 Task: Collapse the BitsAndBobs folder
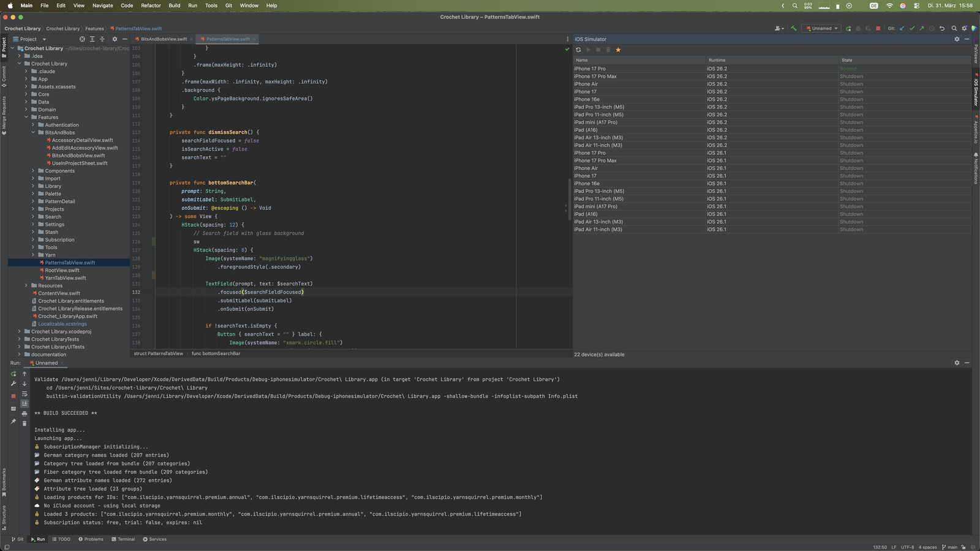click(x=33, y=133)
